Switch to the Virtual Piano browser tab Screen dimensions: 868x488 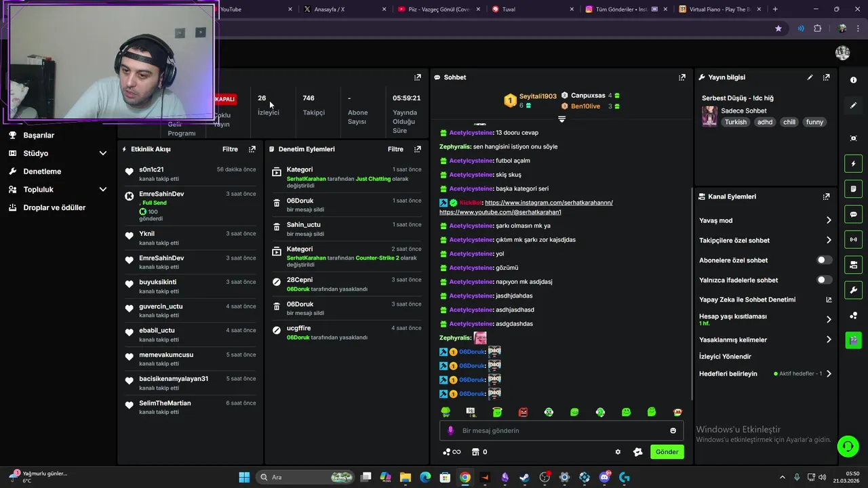pyautogui.click(x=719, y=9)
